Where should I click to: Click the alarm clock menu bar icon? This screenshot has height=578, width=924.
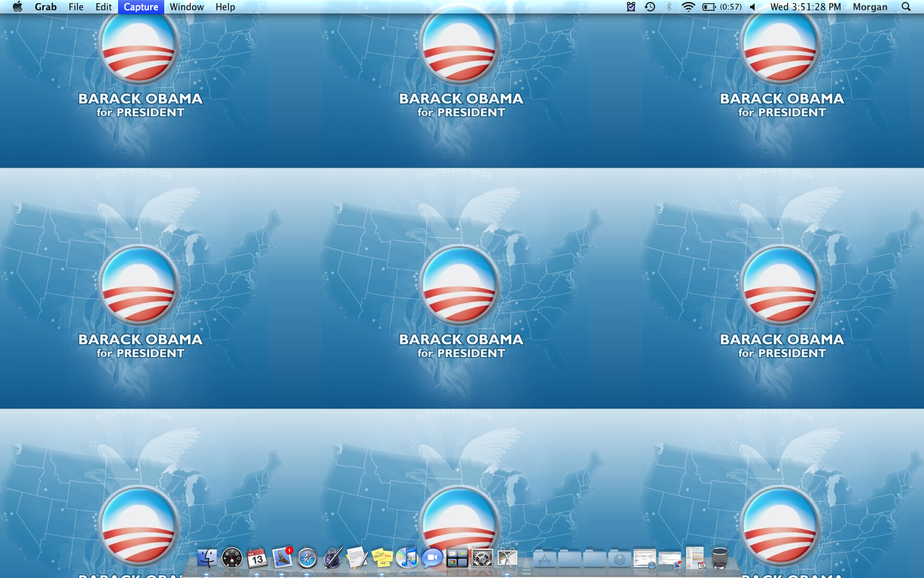631,6
